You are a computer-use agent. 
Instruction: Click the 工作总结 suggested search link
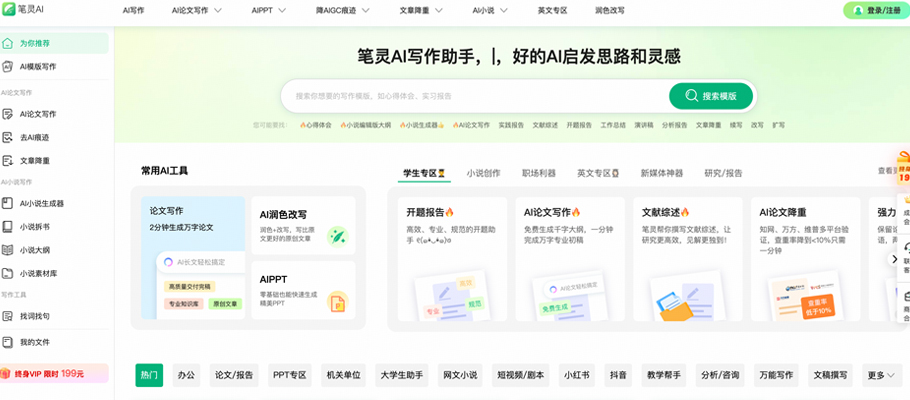[613, 125]
